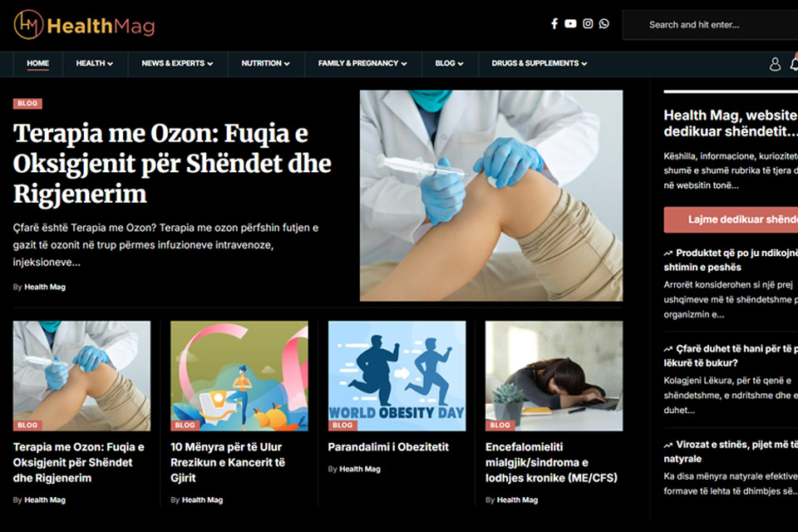Viewport: 798px width, 532px height.
Task: Click in the search input field
Action: (x=710, y=25)
